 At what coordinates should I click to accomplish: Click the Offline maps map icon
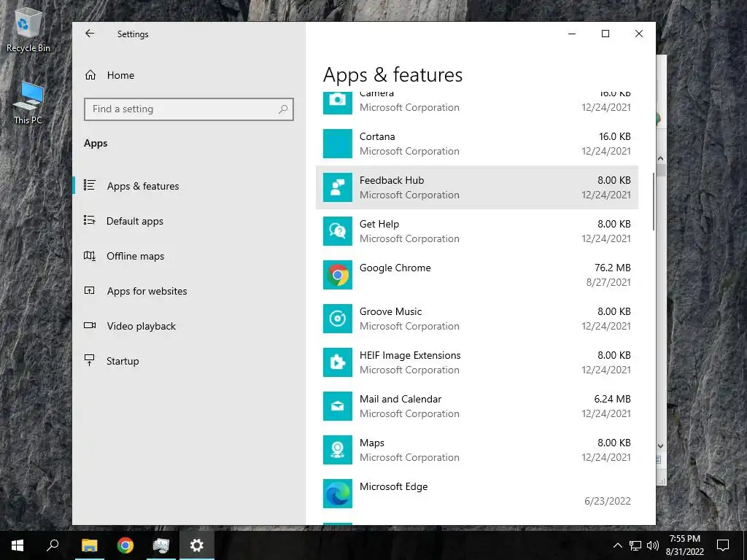tap(90, 256)
